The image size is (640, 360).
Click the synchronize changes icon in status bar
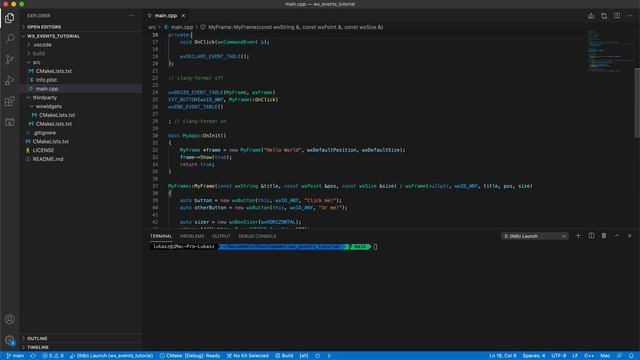[33, 356]
